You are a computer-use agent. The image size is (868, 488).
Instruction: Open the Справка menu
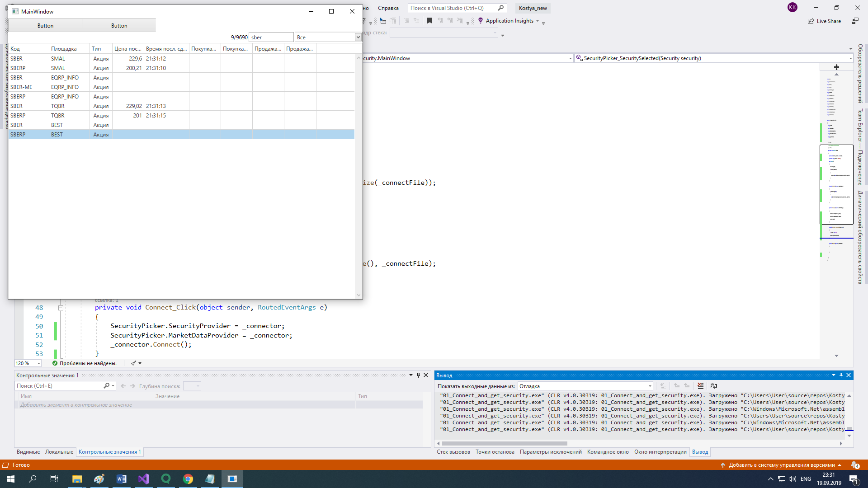388,8
